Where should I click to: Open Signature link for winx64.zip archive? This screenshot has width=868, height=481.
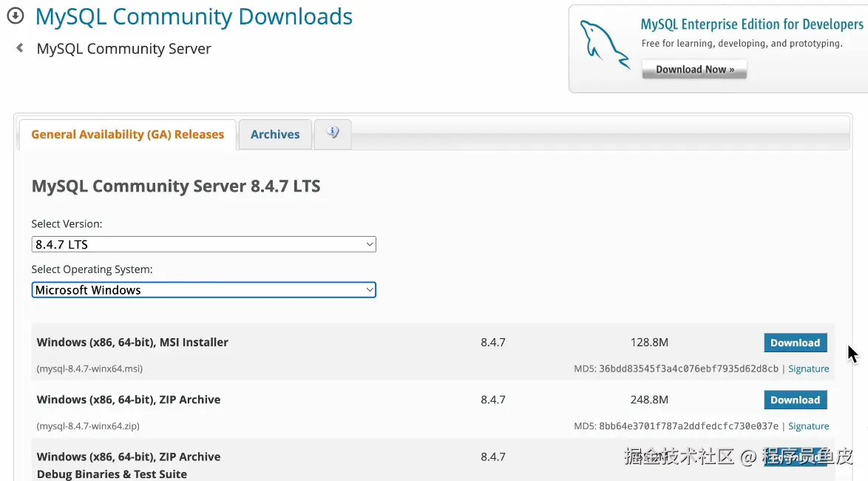click(x=808, y=426)
